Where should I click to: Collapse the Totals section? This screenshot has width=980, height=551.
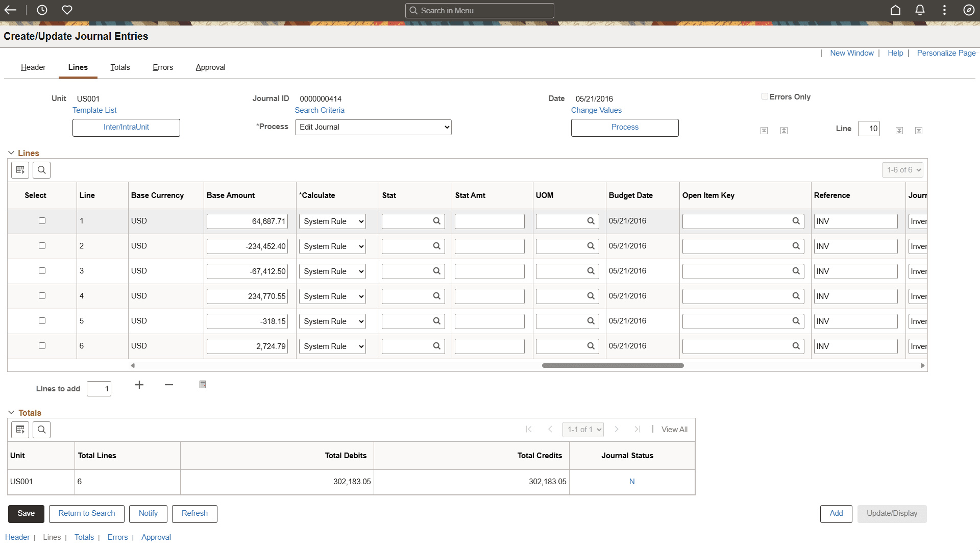coord(11,413)
